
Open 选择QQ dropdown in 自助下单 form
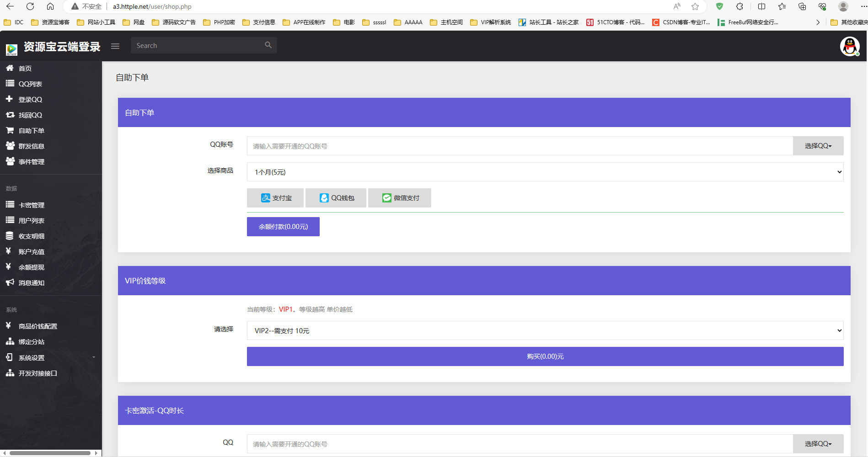818,146
